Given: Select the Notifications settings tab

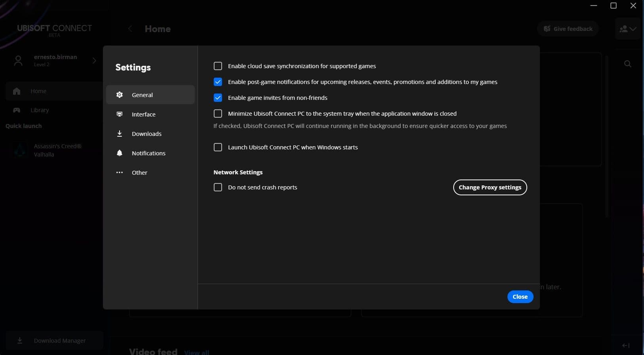Looking at the screenshot, I should (148, 153).
